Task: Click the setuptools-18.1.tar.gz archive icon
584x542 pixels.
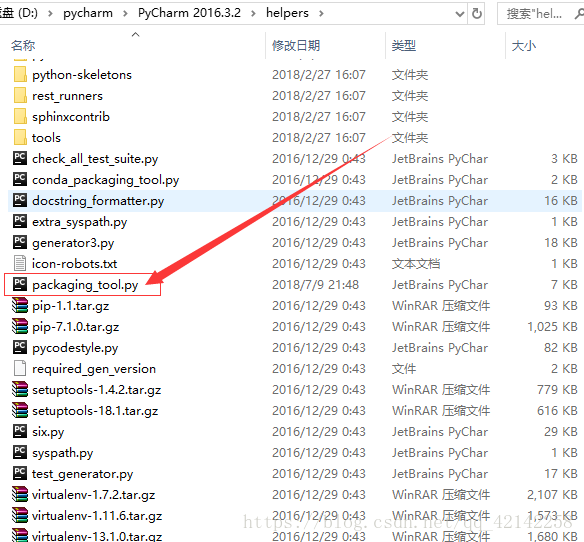Action: (20, 410)
